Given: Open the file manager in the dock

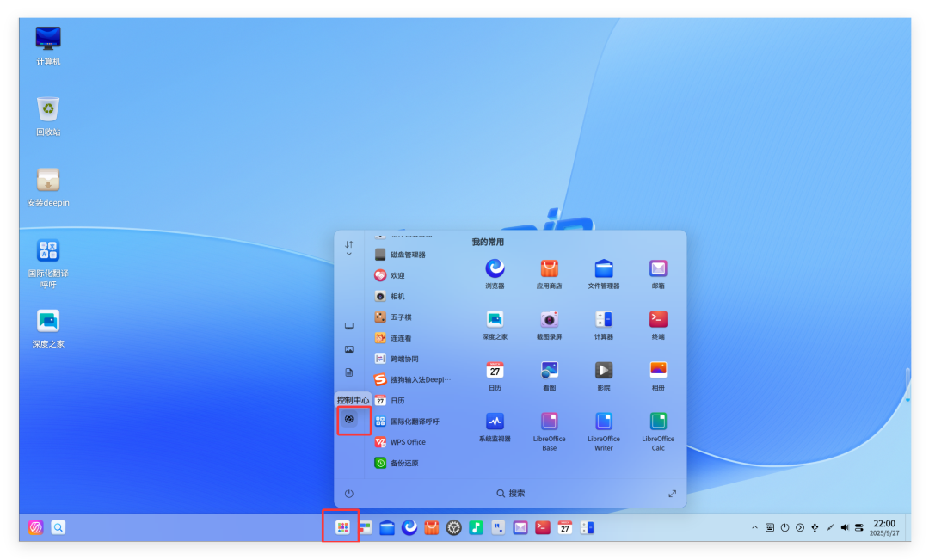Looking at the screenshot, I should click(387, 527).
